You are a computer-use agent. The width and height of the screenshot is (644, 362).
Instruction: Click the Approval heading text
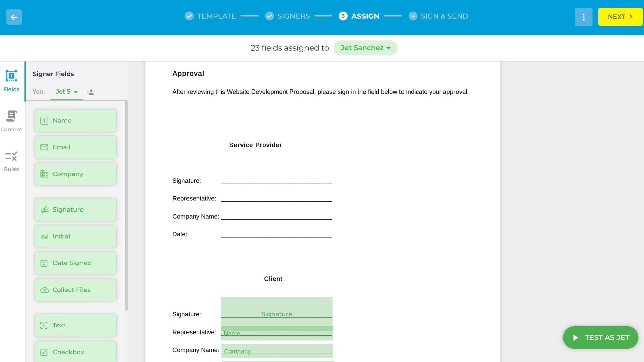[188, 73]
